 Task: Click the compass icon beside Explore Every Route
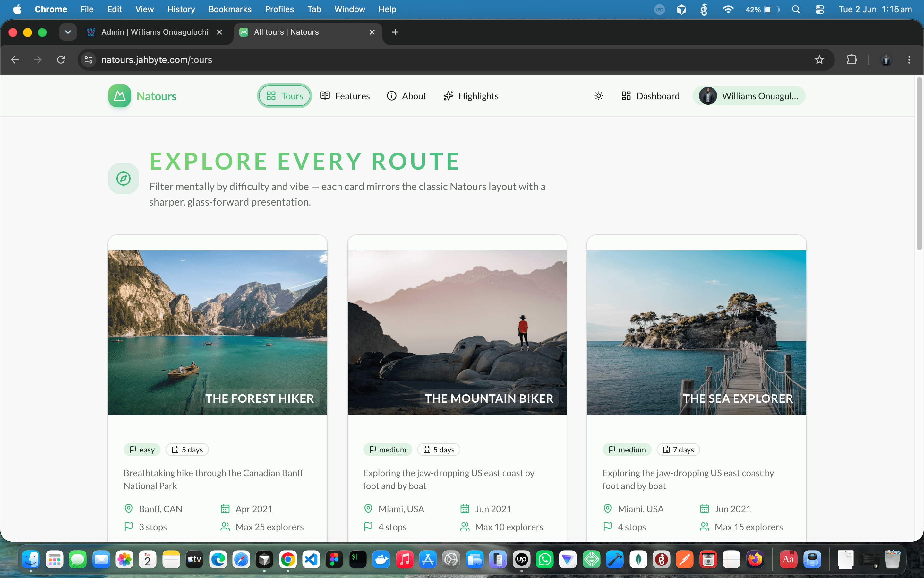(123, 179)
